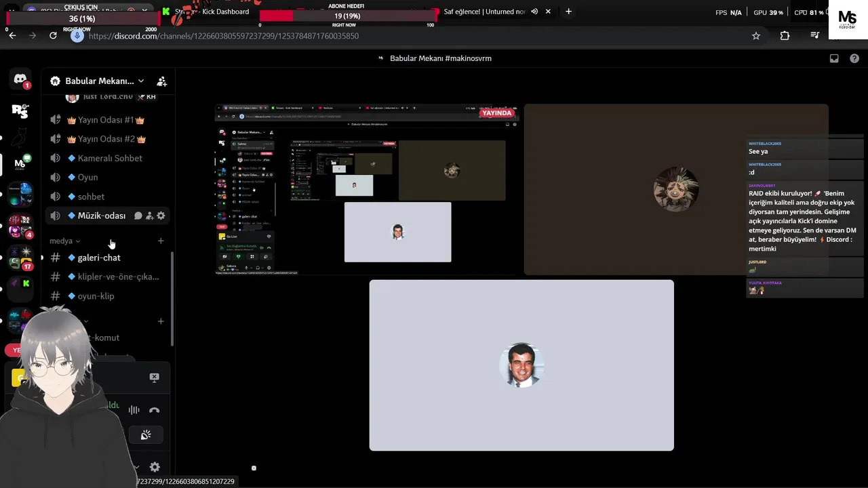
Task: Add a channel to medya category
Action: 161,241
